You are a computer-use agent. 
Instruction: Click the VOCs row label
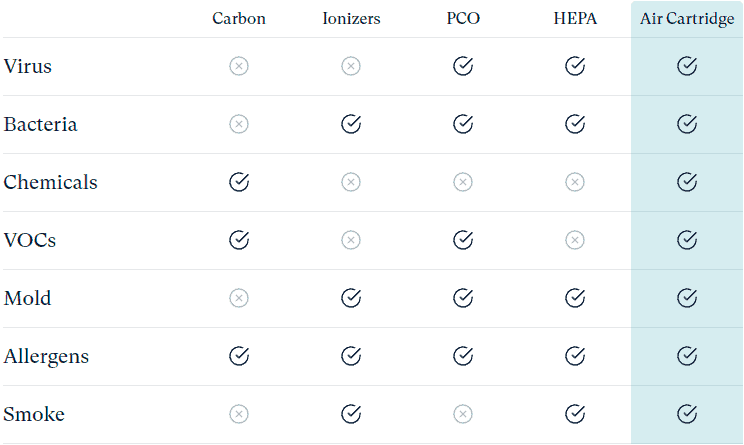pos(29,240)
